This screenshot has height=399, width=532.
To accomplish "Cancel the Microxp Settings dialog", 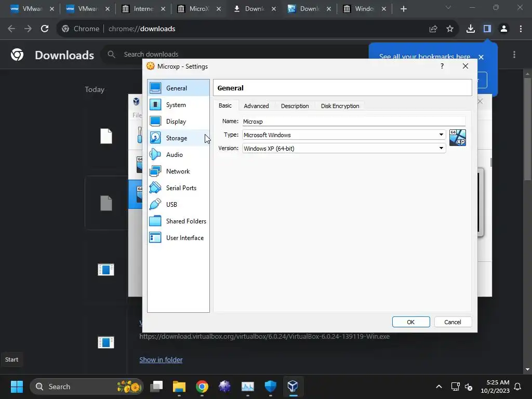I will point(453,322).
